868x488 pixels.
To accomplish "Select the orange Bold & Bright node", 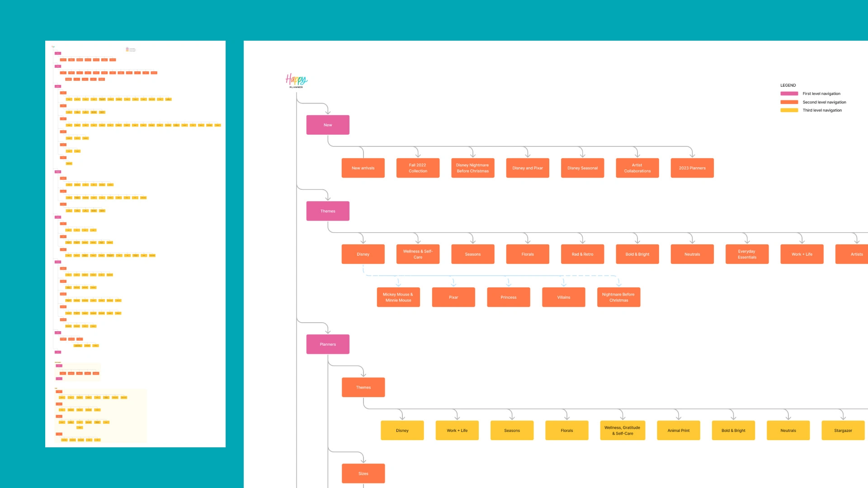I will click(x=637, y=254).
